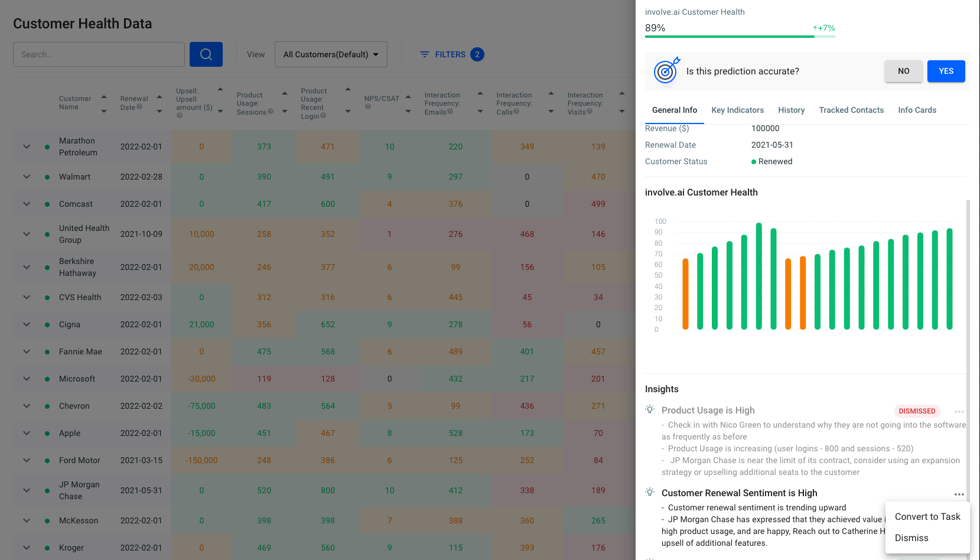Click the Renewal Date info icon
This screenshot has width=980, height=560.
pos(139,107)
